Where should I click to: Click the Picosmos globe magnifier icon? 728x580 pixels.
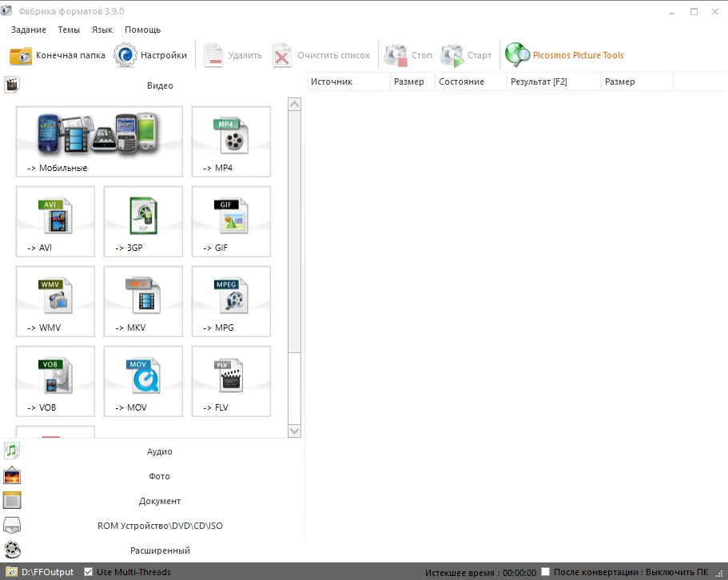(517, 55)
